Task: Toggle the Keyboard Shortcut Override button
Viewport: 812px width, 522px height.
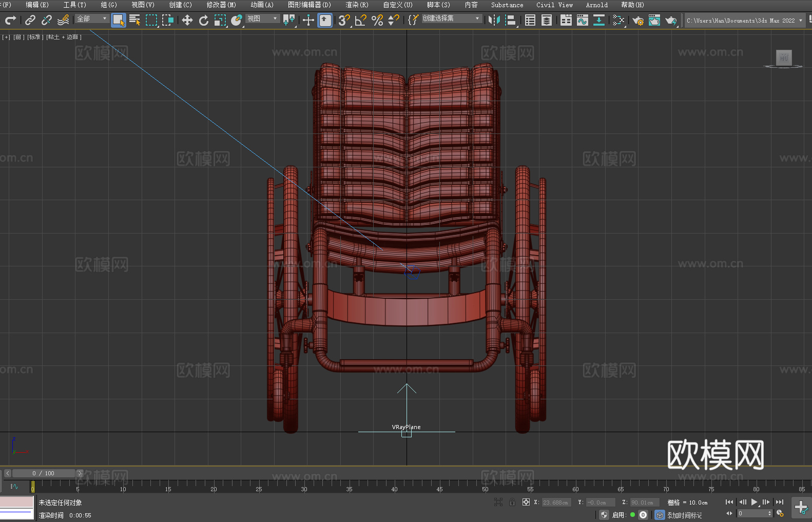Action: click(325, 21)
